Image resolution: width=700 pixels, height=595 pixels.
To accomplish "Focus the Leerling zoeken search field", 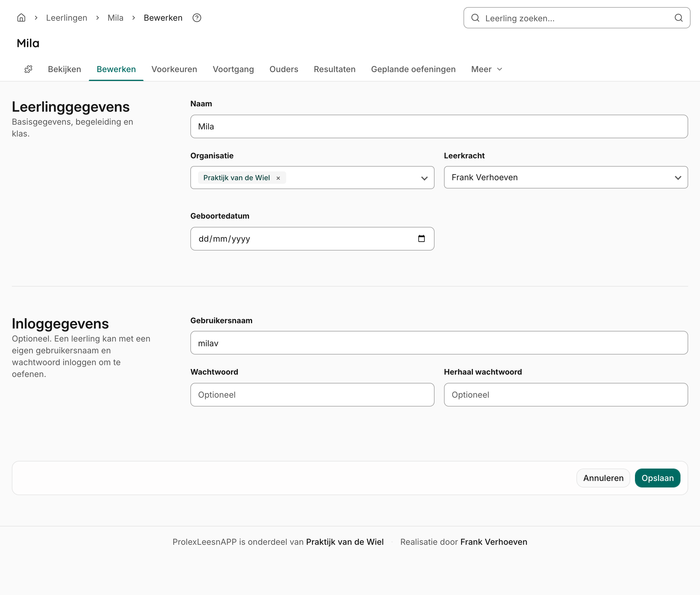I will (577, 18).
